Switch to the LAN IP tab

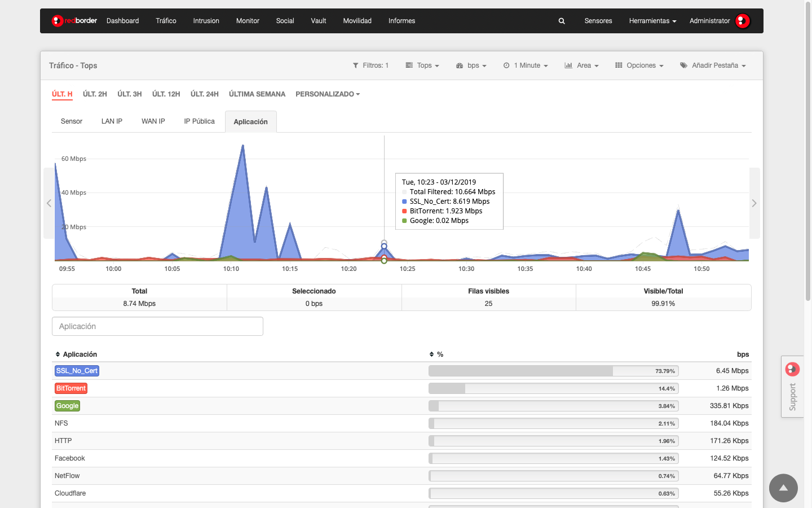coord(112,121)
